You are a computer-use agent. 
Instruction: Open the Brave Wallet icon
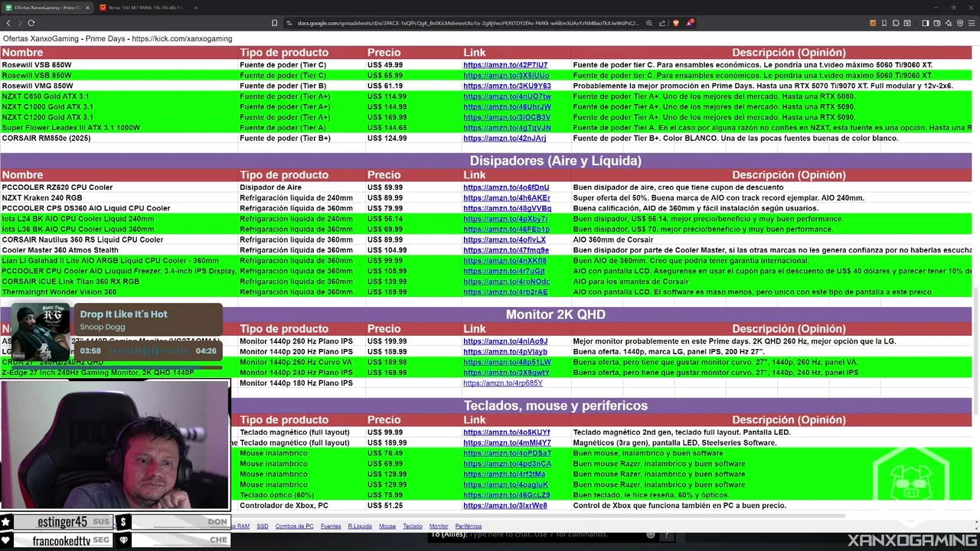point(936,23)
